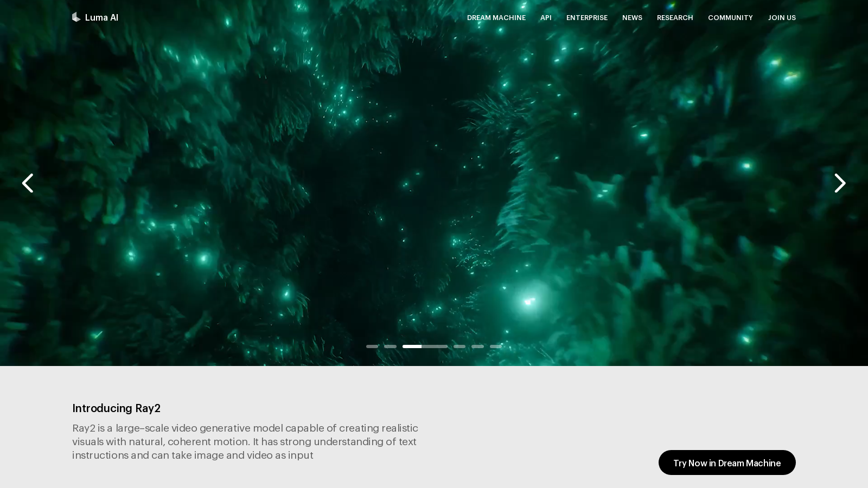Advance to the next slide with right arrow

click(840, 183)
